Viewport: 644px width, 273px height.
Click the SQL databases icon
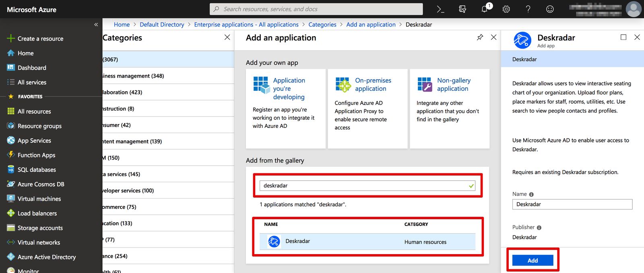click(11, 170)
